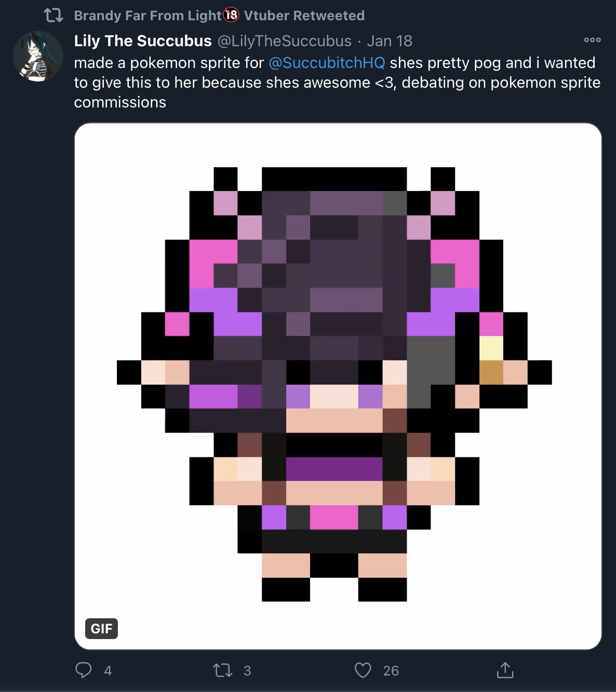Viewport: 616px width, 692px height.
Task: Follow the @SuccubitchHQ mention link
Action: click(x=327, y=63)
